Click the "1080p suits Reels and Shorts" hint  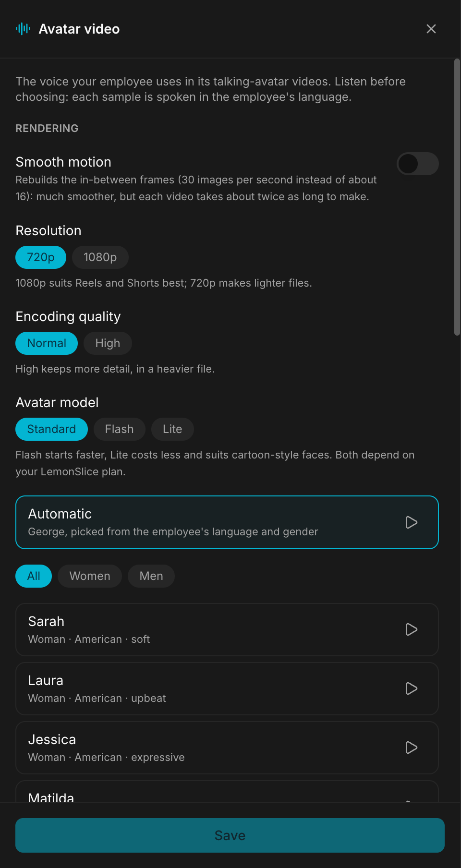(x=164, y=283)
